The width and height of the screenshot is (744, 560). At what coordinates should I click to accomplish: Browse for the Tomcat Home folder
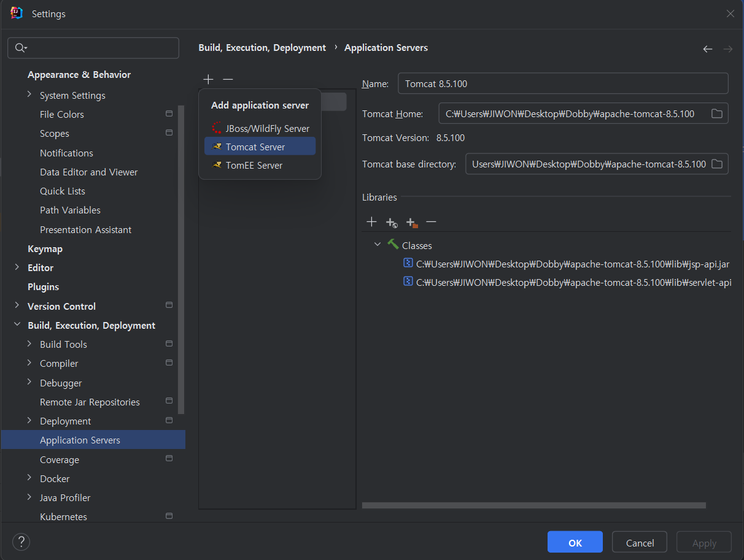[716, 113]
